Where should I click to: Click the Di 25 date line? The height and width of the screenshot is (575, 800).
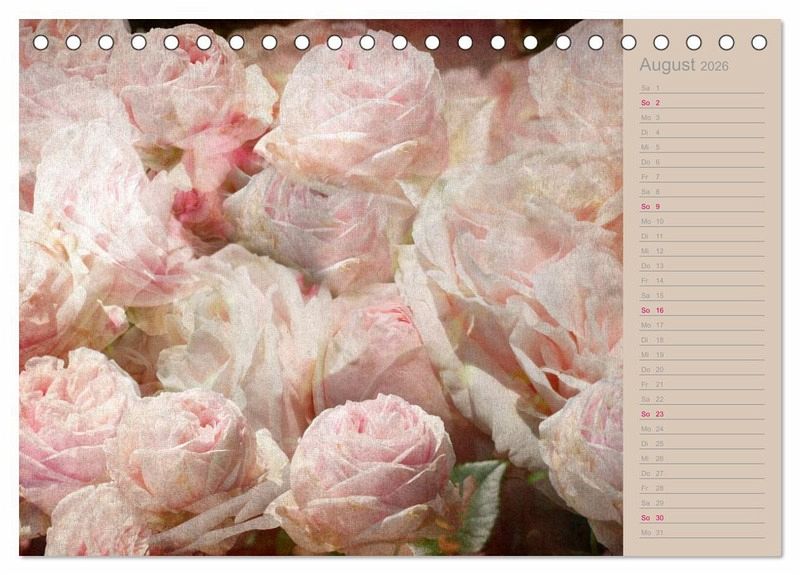(700, 443)
